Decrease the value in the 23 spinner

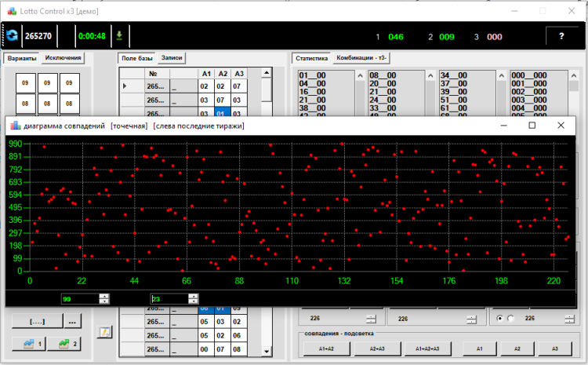[194, 301]
